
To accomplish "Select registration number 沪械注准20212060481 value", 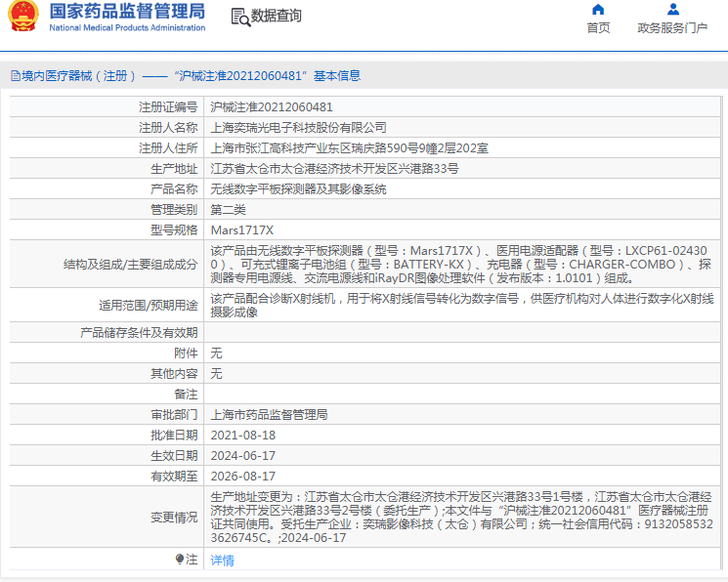I will (272, 107).
